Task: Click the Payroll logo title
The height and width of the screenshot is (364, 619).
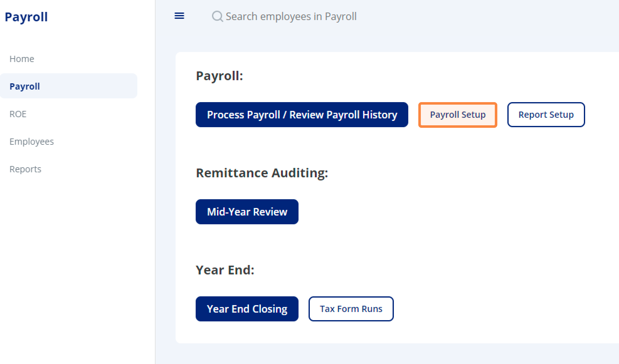Action: 26,17
